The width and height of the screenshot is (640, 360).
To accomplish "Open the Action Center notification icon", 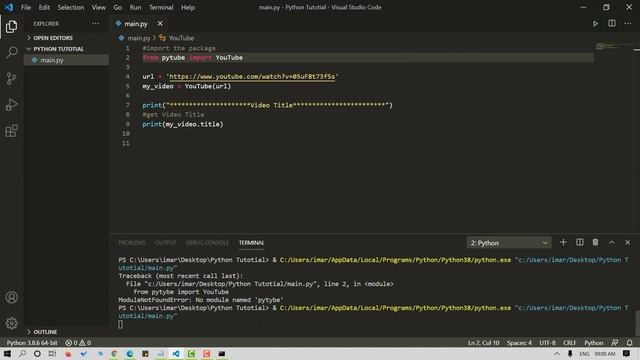I will (627, 354).
